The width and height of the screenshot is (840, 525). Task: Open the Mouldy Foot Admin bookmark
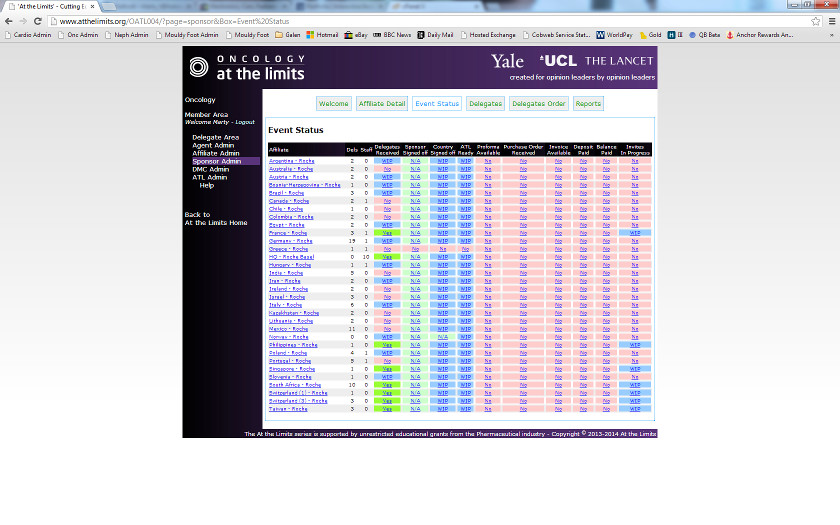[x=187, y=35]
